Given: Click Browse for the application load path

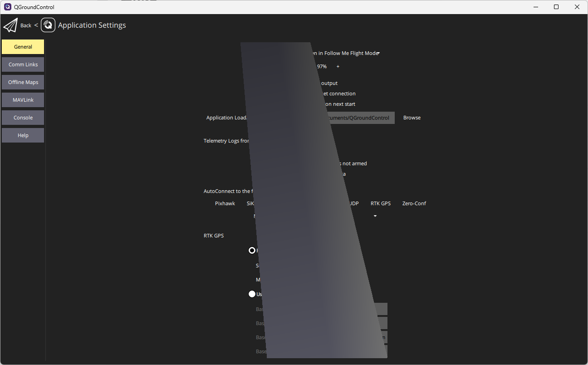Looking at the screenshot, I should click(412, 118).
